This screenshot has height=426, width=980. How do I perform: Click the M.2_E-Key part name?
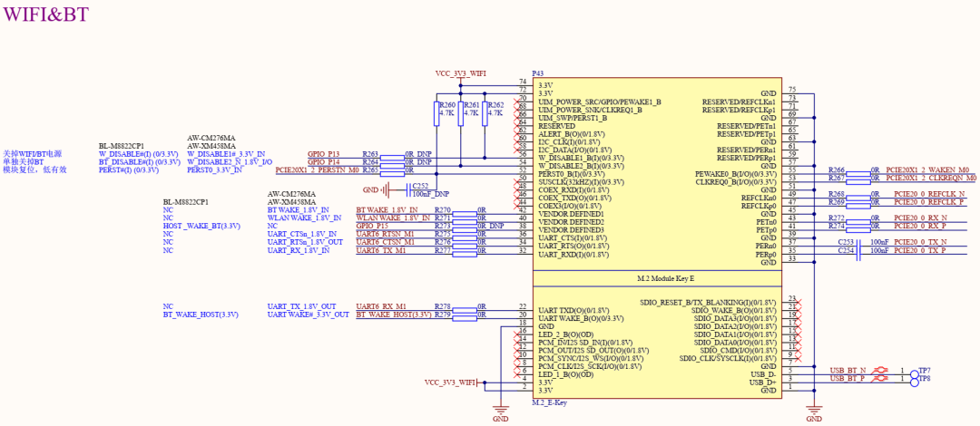click(549, 403)
